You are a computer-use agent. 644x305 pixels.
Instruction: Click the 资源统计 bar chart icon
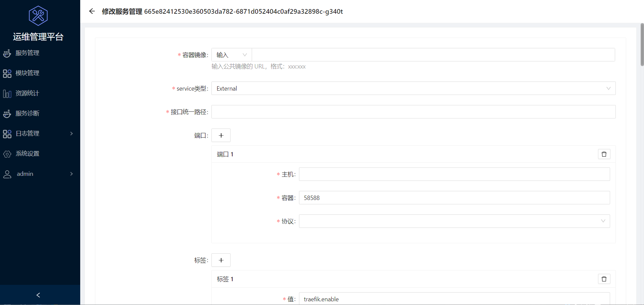click(x=7, y=94)
